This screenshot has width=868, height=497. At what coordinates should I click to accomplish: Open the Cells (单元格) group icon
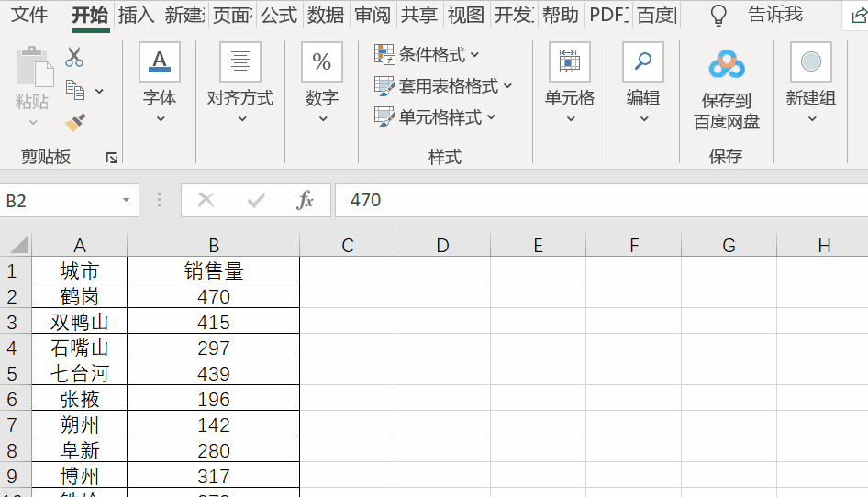pyautogui.click(x=570, y=61)
